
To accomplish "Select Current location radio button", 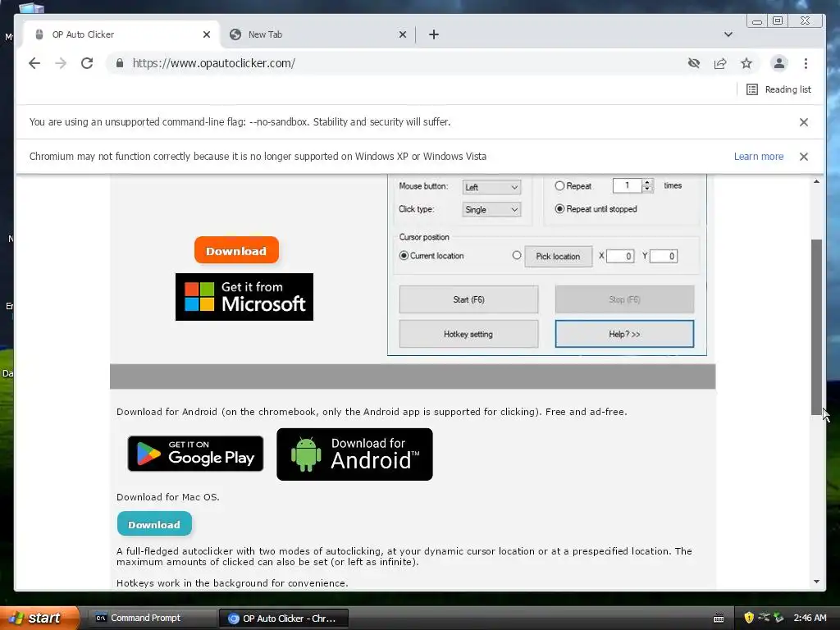I will [x=404, y=256].
